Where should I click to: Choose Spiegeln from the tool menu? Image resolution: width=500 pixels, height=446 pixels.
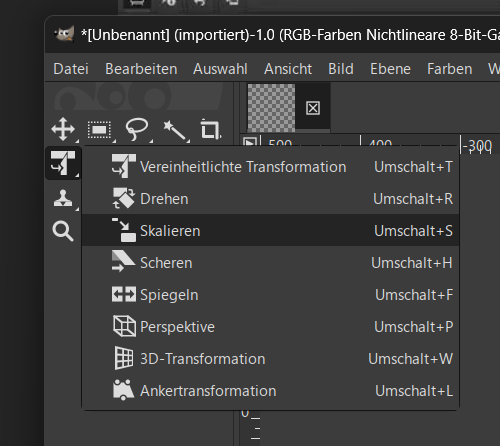tap(271, 295)
